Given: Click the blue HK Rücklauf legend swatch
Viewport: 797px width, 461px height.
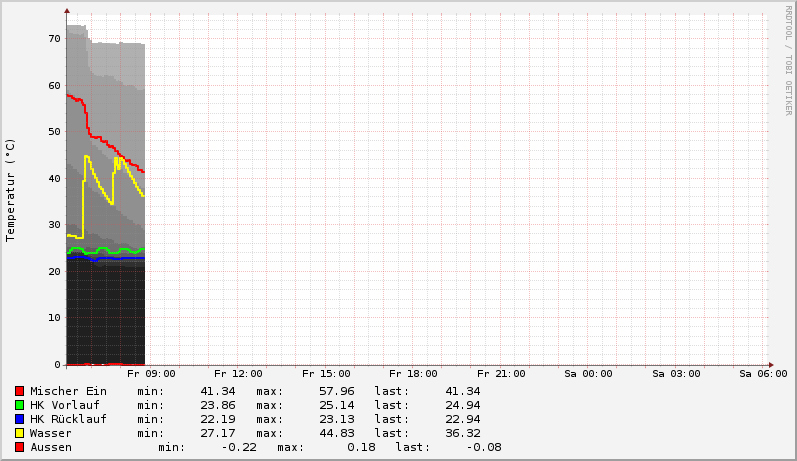Looking at the screenshot, I should [19, 419].
